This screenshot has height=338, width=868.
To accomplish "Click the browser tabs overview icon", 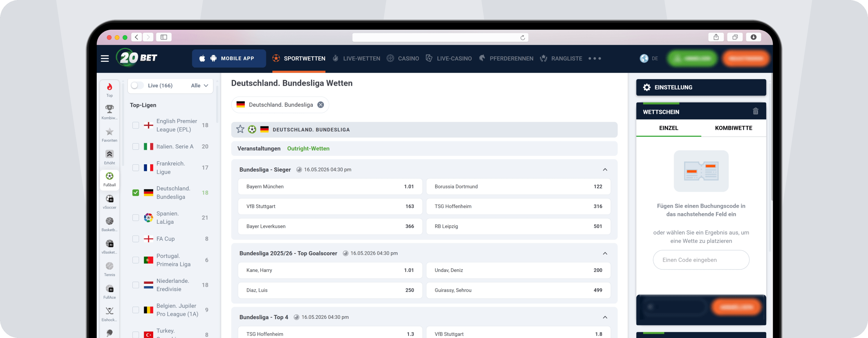I will click(735, 37).
